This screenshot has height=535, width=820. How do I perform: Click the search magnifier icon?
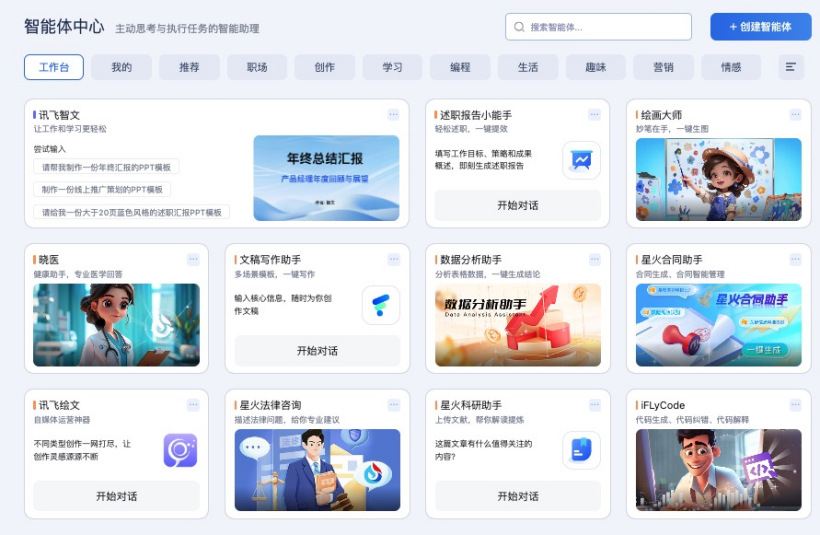point(519,27)
